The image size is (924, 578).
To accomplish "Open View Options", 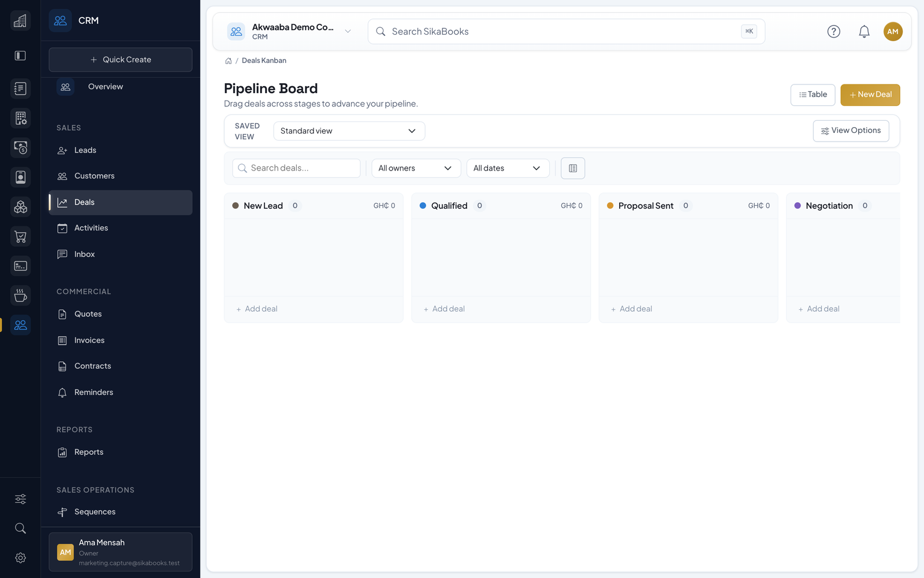I will [x=851, y=131].
